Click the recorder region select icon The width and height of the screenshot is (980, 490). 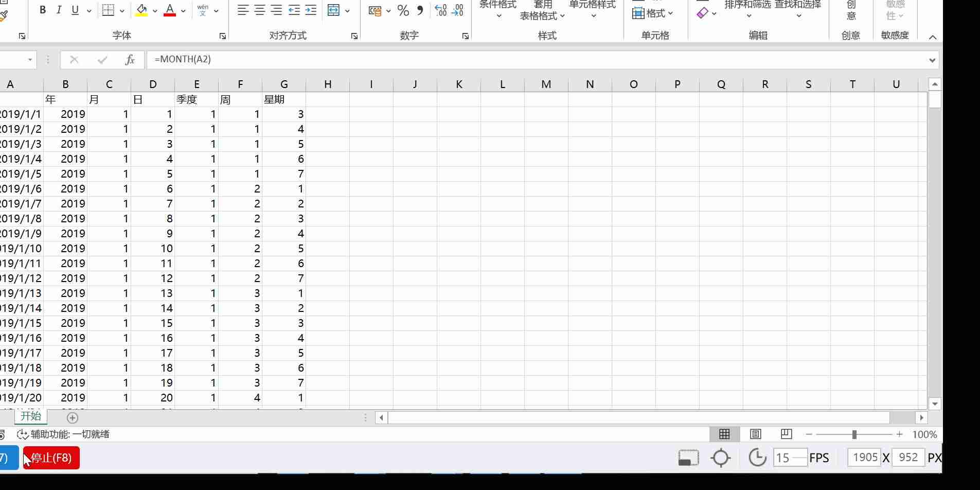pos(688,458)
